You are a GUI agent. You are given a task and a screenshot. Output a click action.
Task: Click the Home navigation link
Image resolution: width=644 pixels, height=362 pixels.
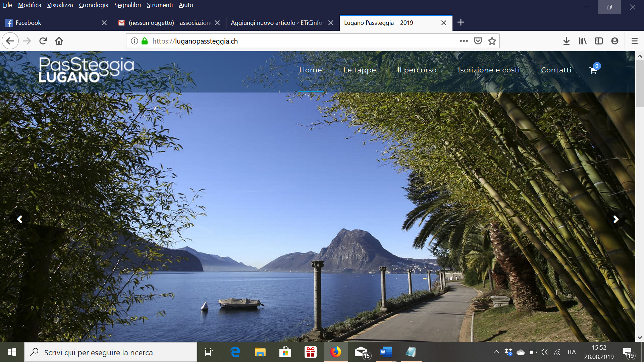tap(311, 70)
